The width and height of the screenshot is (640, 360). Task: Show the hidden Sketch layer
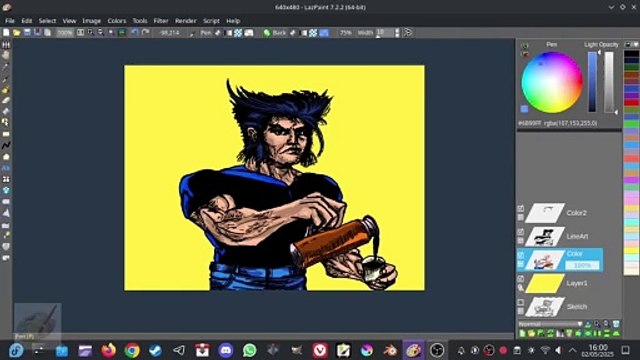click(520, 302)
